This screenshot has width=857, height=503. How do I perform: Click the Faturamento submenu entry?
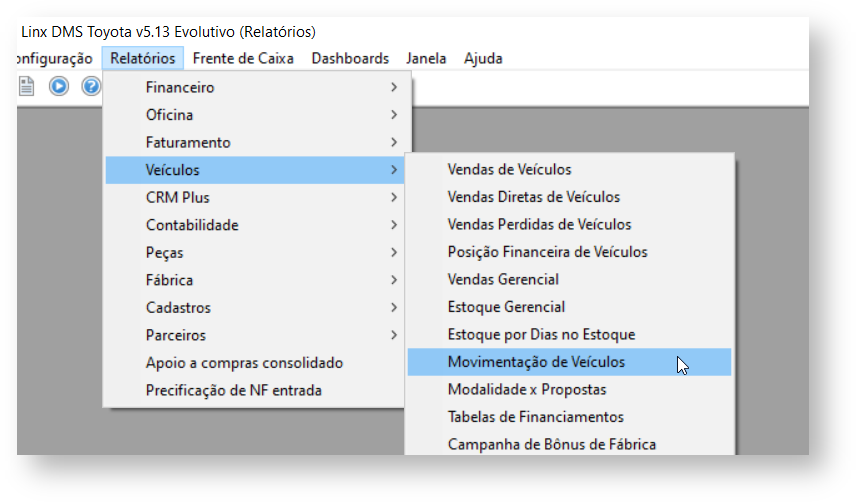point(188,142)
